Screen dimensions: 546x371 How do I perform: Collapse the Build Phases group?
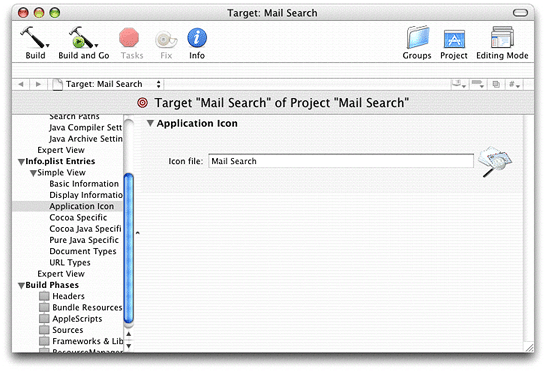(x=21, y=285)
